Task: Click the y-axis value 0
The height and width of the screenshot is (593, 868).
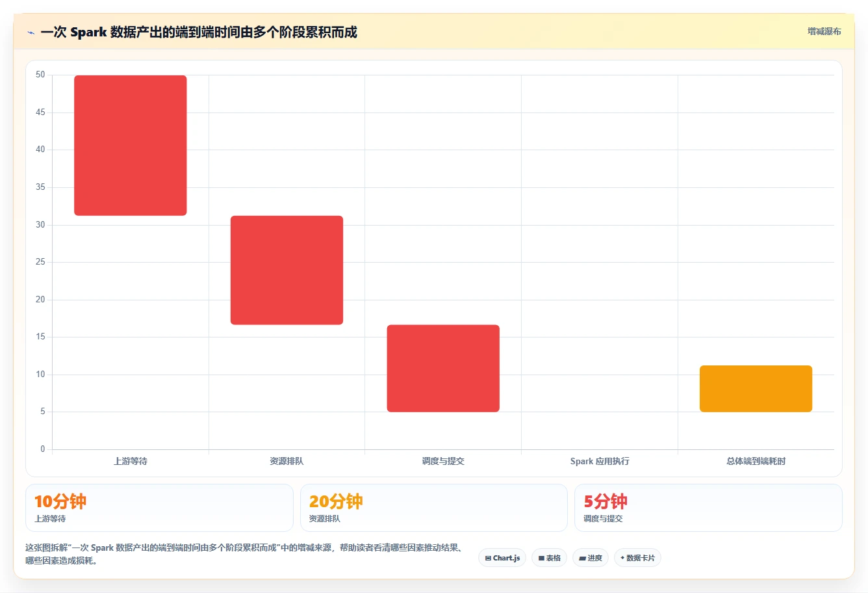Action: coord(43,449)
